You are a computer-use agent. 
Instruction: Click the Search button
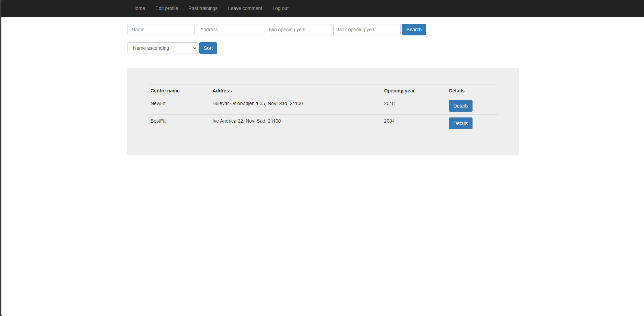click(414, 30)
